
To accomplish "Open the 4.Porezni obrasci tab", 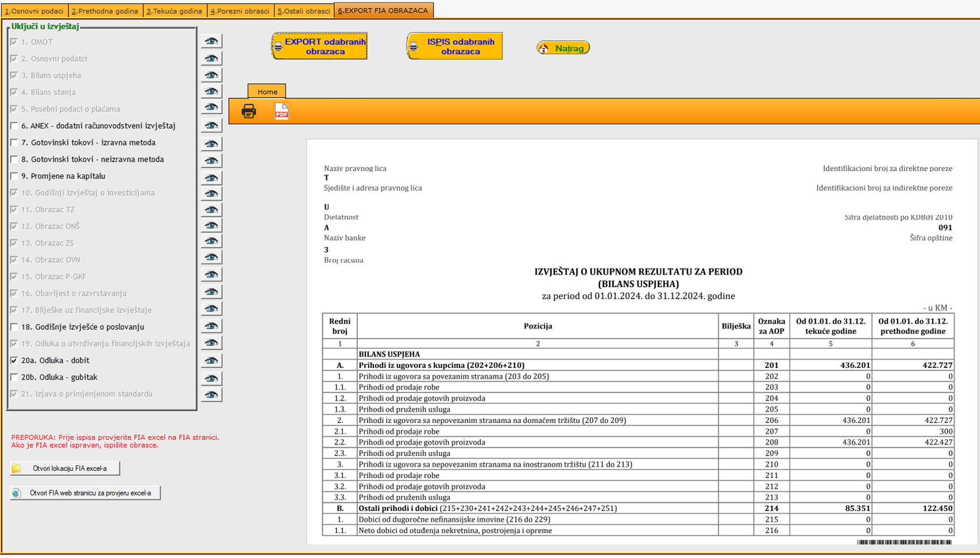I will [240, 11].
